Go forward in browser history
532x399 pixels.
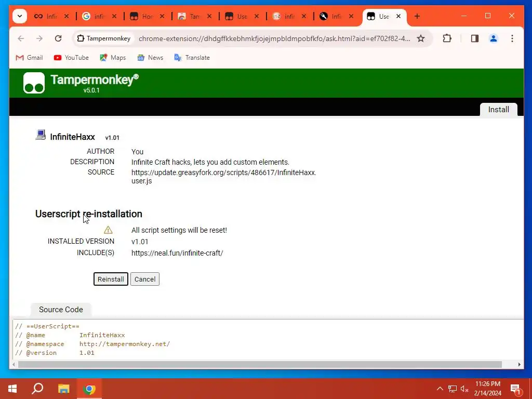coord(39,38)
